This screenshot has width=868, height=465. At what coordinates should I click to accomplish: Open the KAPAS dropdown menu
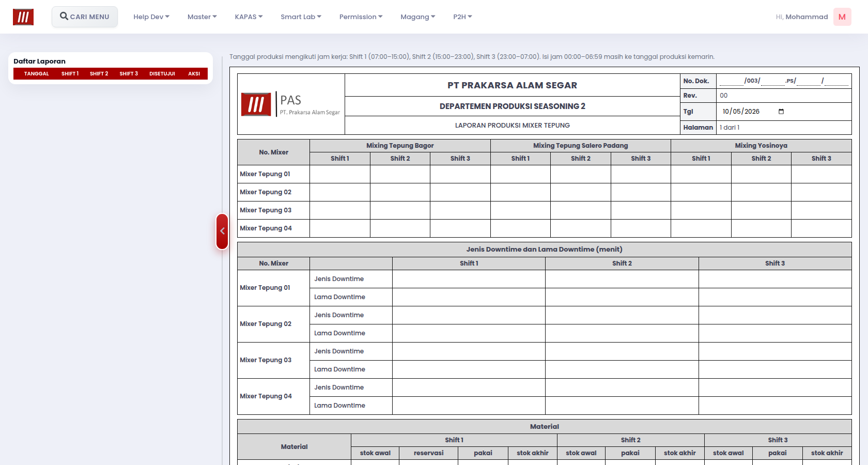(x=249, y=17)
